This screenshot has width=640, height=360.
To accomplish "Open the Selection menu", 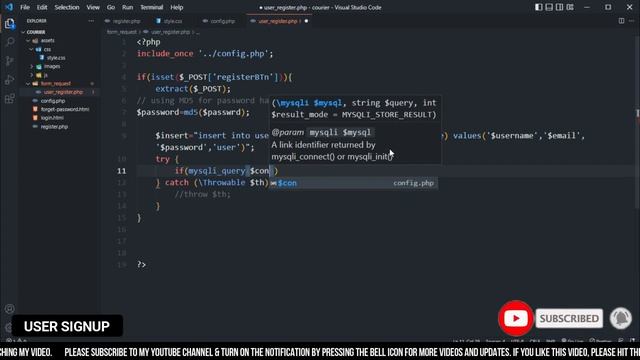I will 67,7.
